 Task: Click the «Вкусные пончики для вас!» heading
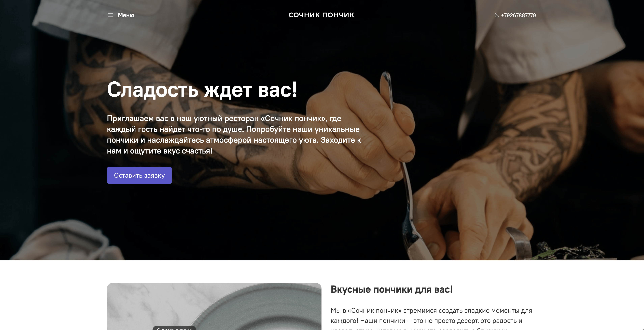391,289
